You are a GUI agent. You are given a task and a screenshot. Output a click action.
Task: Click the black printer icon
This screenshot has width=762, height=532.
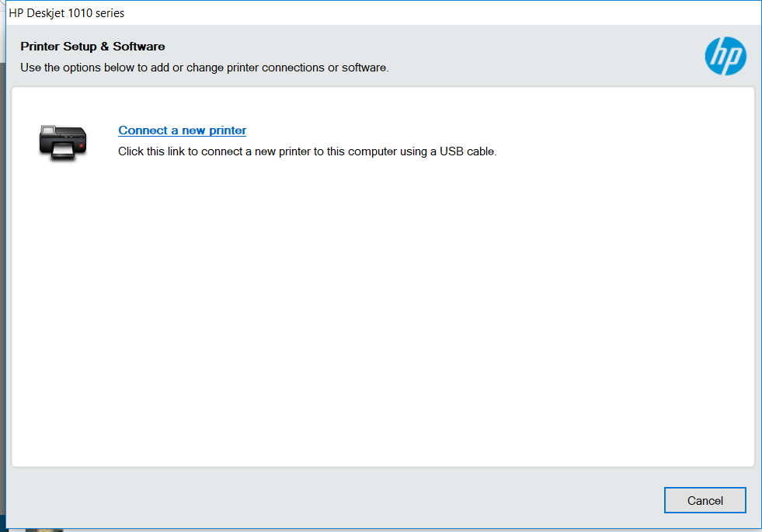tap(63, 143)
